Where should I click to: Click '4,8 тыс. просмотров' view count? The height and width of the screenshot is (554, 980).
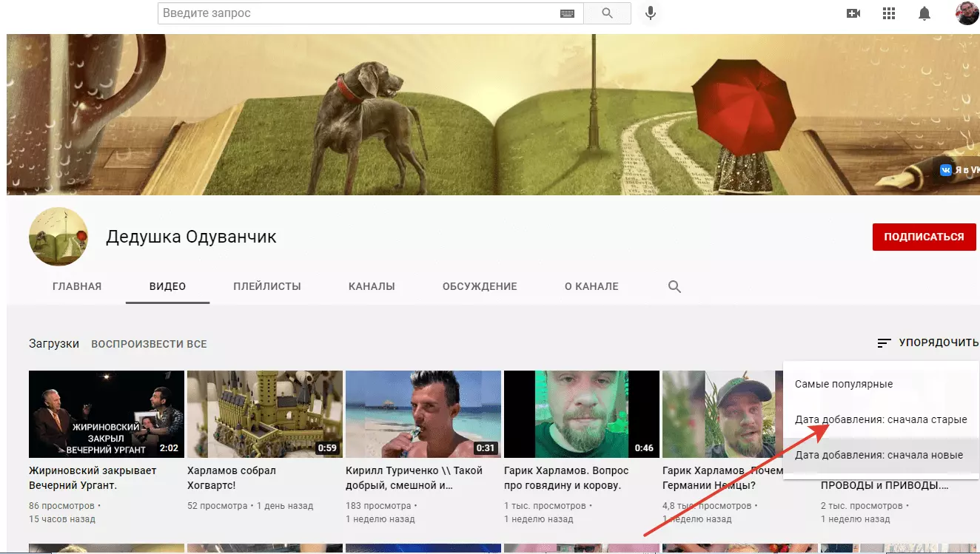click(705, 506)
